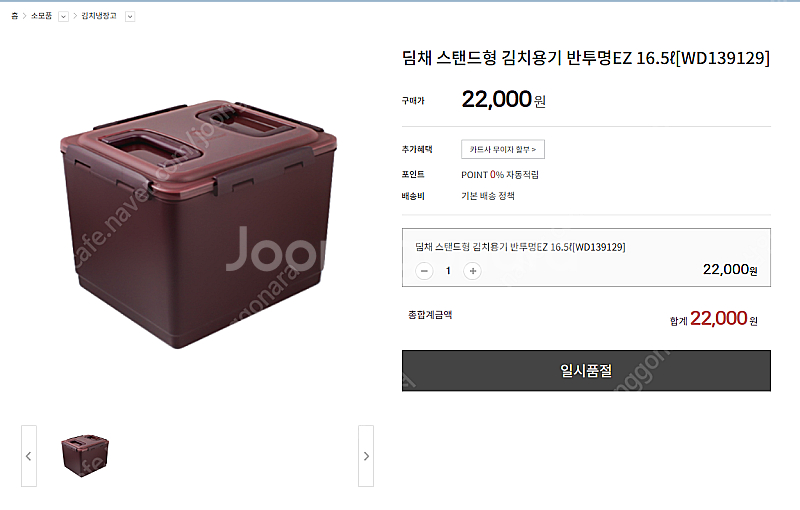Increase quantity with the plus button
This screenshot has height=510, width=800.
(x=472, y=271)
